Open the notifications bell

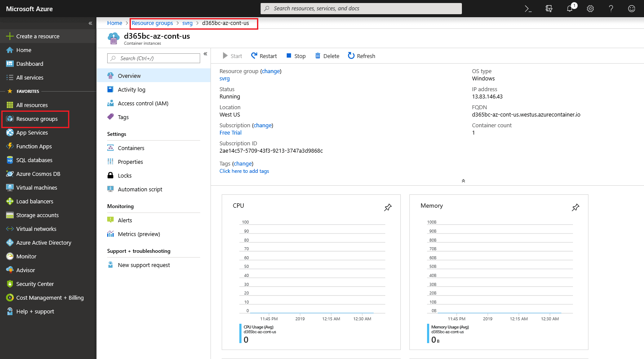[x=570, y=9]
